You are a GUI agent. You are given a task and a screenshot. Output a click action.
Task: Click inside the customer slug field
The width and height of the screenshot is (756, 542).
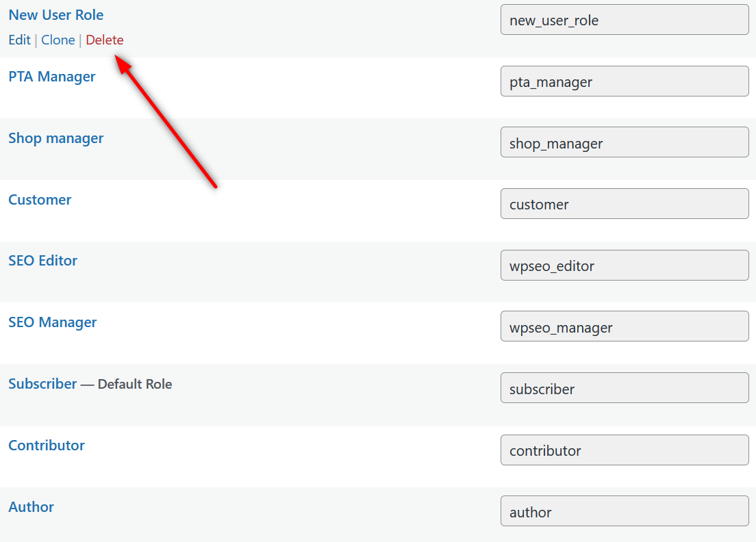point(624,203)
